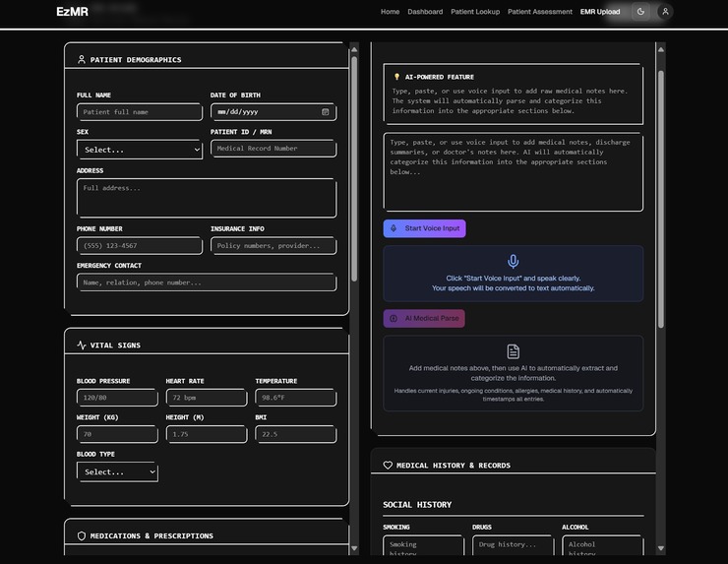Focus the Date of Birth field
This screenshot has height=564, width=728.
273,112
